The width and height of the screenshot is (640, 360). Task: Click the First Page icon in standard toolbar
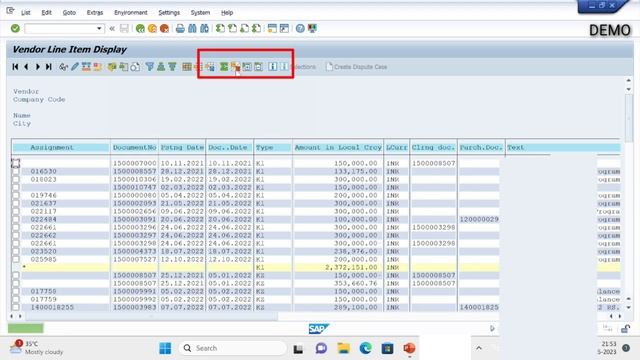pyautogui.click(x=220, y=28)
